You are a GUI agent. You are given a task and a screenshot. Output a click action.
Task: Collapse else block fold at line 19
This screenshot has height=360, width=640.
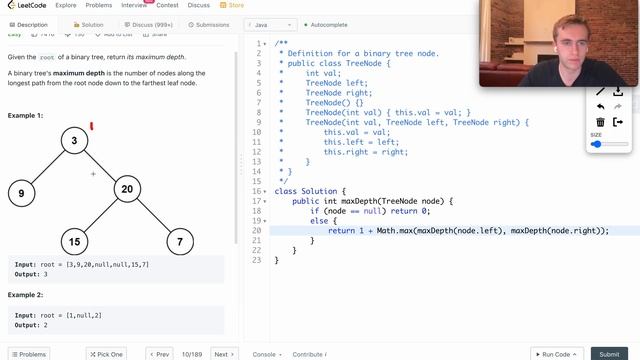pyautogui.click(x=265, y=221)
